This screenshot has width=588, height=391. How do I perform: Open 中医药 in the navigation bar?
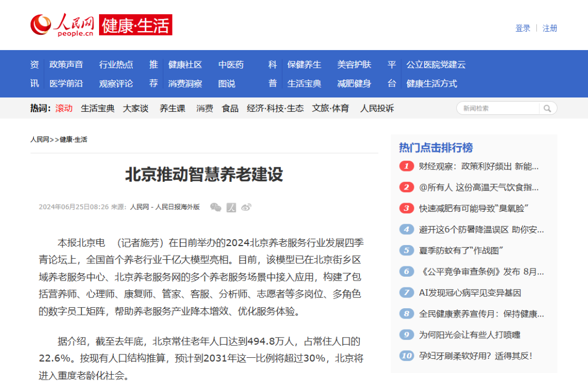click(231, 65)
